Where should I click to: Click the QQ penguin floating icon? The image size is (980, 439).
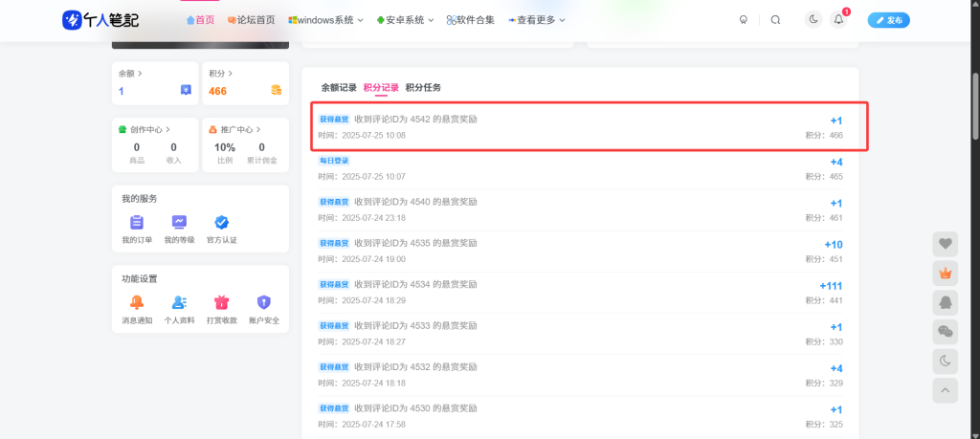click(x=945, y=302)
